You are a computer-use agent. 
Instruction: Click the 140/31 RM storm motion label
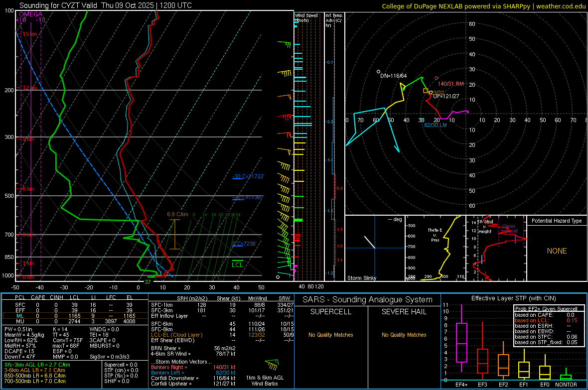click(451, 84)
